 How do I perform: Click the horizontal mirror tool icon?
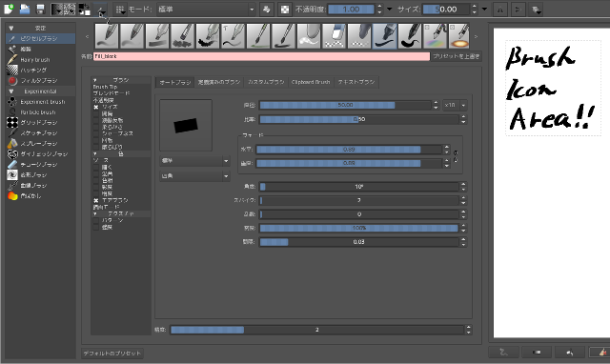[x=500, y=10]
